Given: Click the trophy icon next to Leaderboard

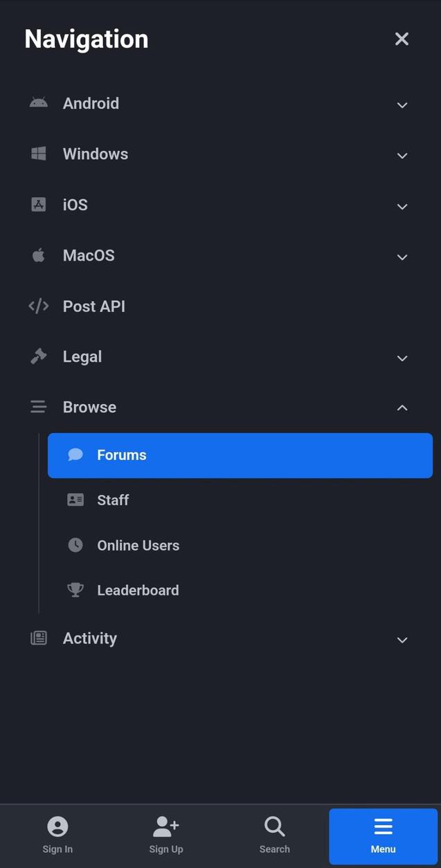Looking at the screenshot, I should (x=75, y=589).
